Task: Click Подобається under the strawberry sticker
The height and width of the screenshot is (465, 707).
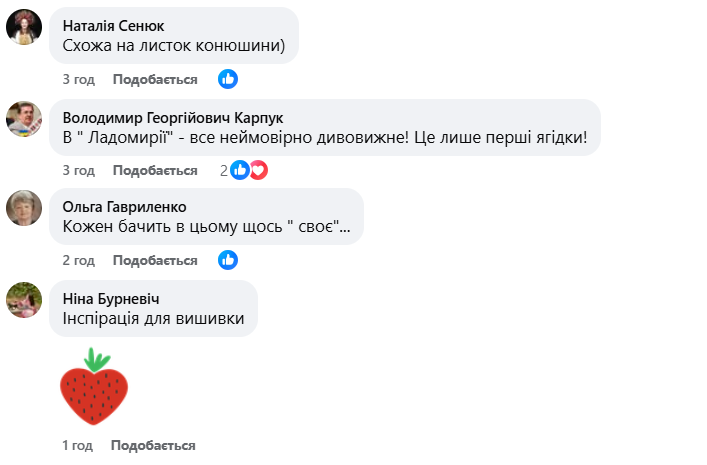Action: (x=153, y=445)
